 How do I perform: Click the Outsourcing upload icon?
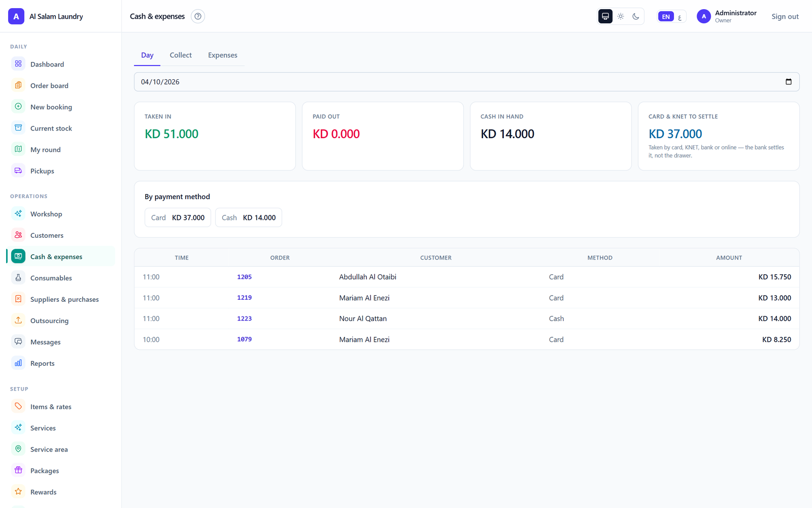[x=18, y=321]
